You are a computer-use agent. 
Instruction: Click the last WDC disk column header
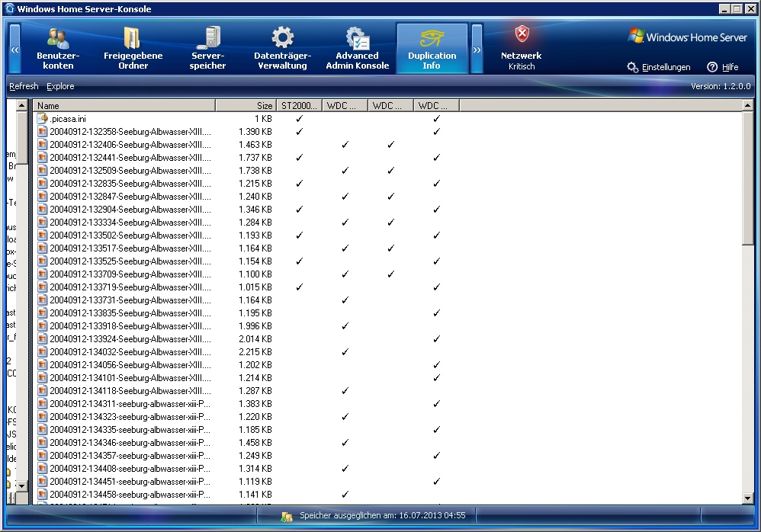pos(436,105)
